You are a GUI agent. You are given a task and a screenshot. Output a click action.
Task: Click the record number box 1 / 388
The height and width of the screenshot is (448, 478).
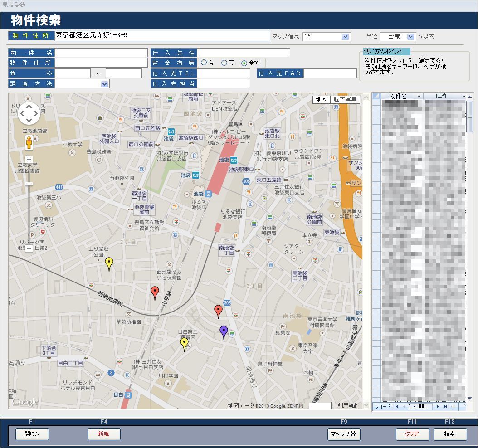(x=419, y=407)
